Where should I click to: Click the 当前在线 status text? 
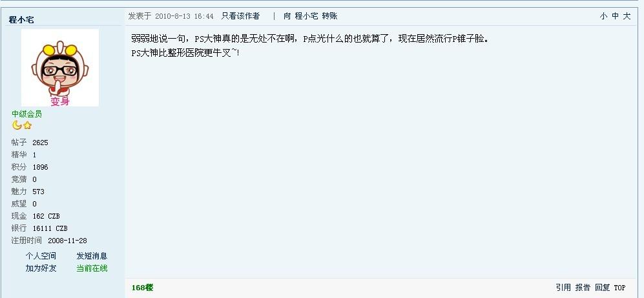pyautogui.click(x=92, y=268)
